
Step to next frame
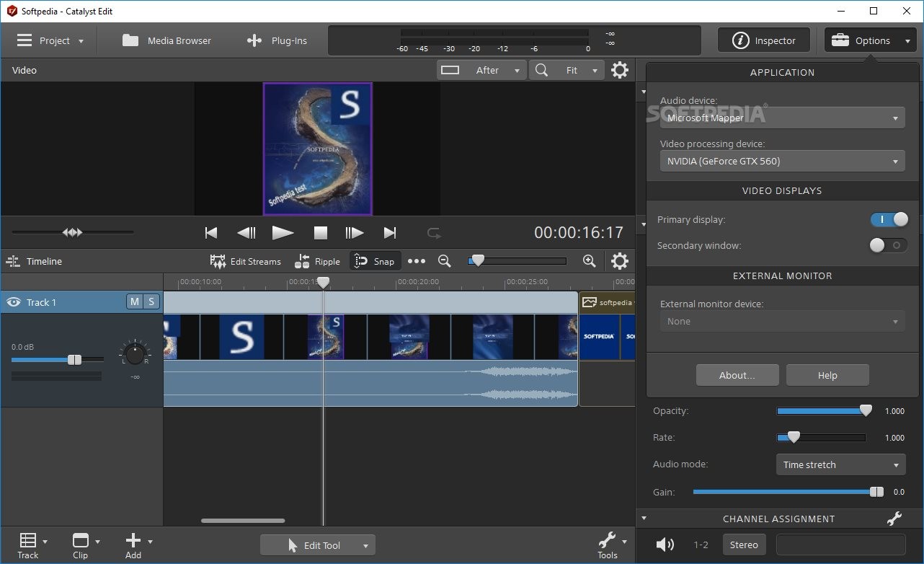click(x=354, y=232)
